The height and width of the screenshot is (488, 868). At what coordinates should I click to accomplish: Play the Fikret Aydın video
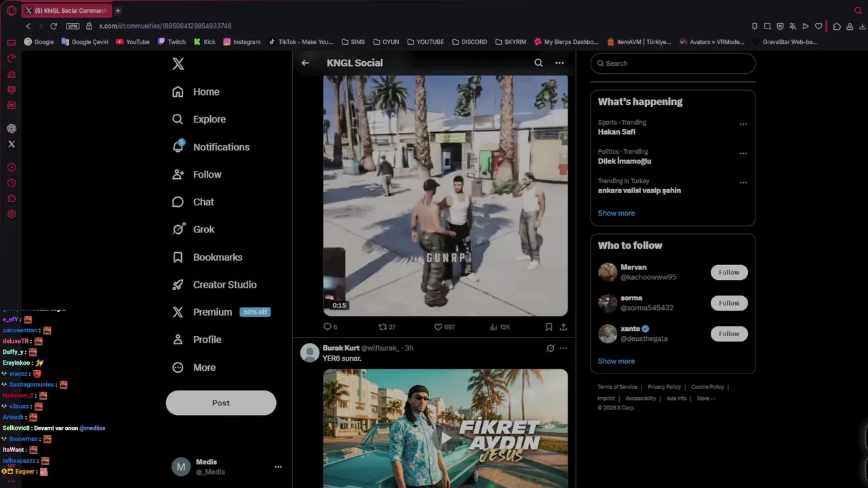pos(446,438)
